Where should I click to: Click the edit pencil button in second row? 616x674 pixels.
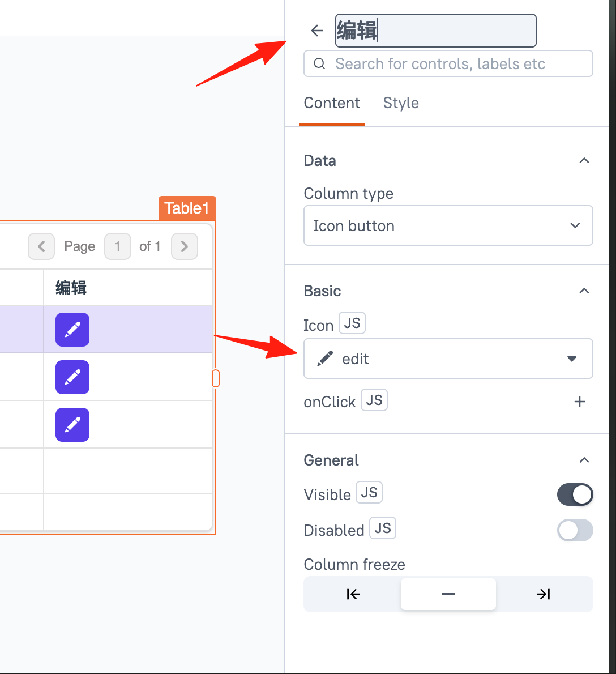pos(72,377)
